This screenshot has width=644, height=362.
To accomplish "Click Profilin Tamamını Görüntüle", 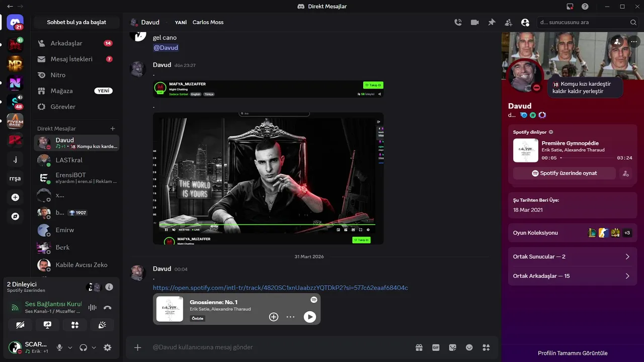I will pyautogui.click(x=573, y=353).
